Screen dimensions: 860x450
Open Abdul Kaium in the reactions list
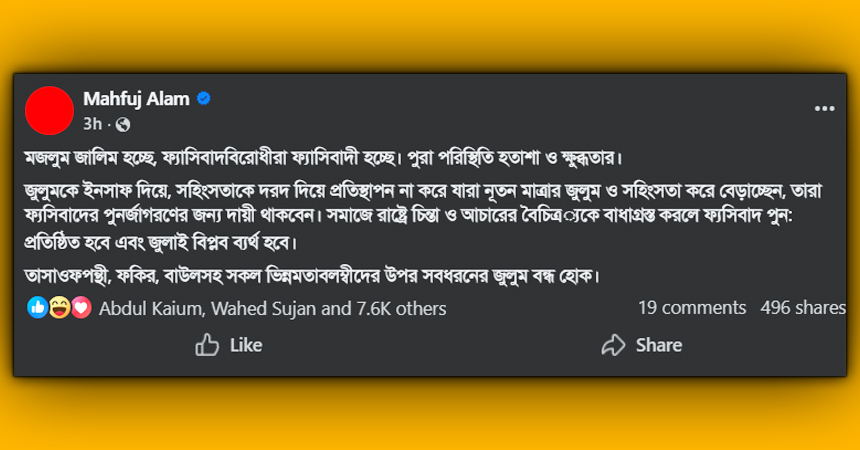click(148, 308)
